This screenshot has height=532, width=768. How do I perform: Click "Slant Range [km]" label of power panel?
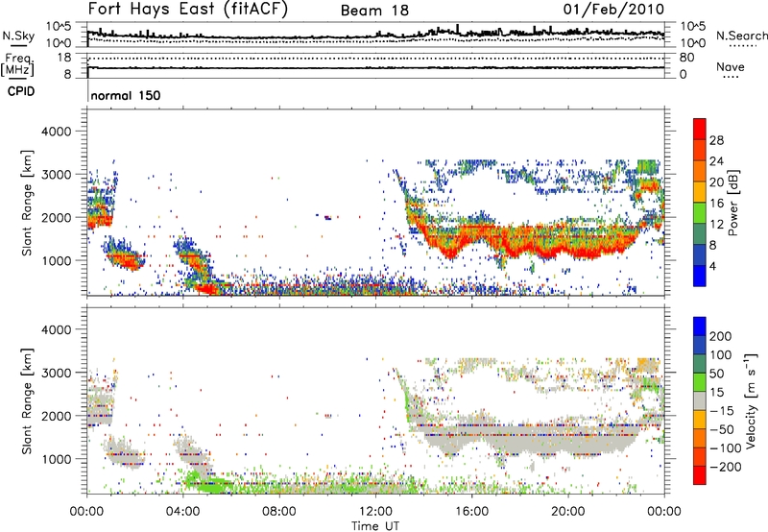pyautogui.click(x=27, y=203)
